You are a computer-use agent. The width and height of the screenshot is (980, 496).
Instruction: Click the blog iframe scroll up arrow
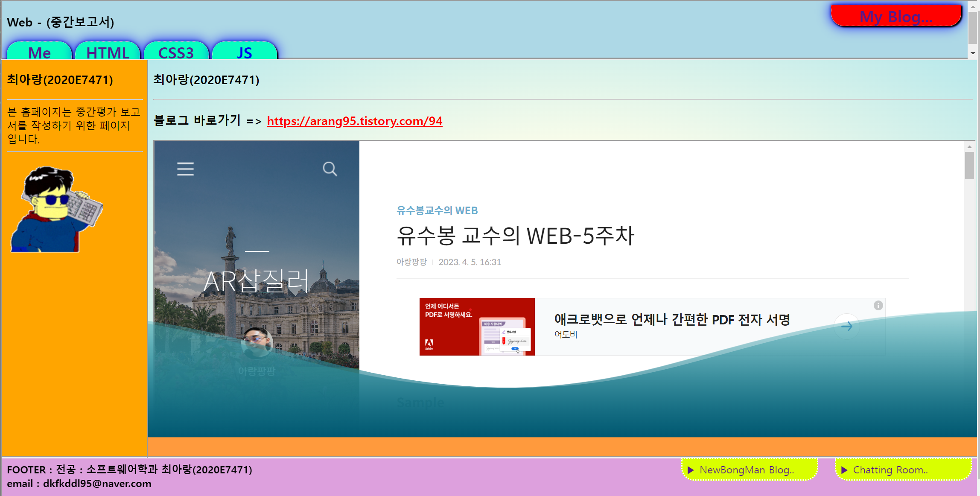(969, 147)
